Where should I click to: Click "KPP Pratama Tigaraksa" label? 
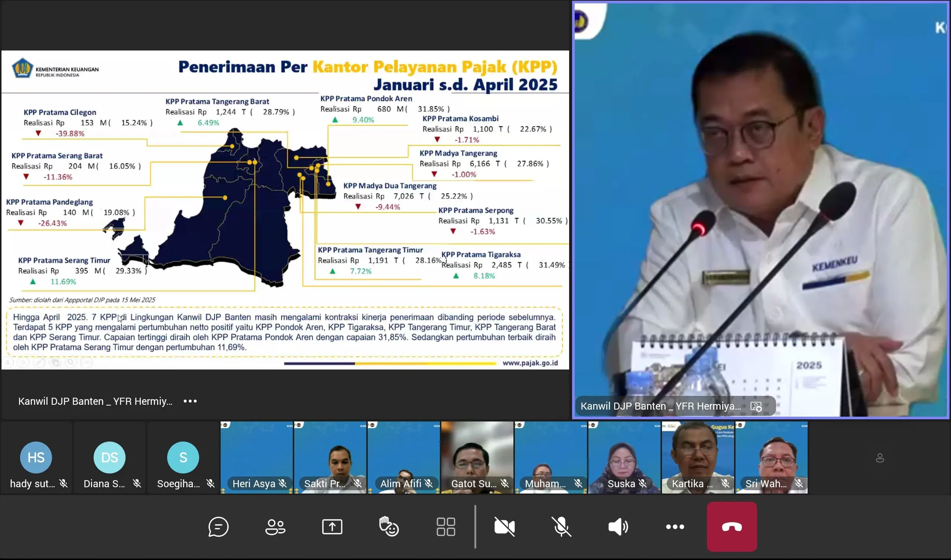tap(481, 255)
